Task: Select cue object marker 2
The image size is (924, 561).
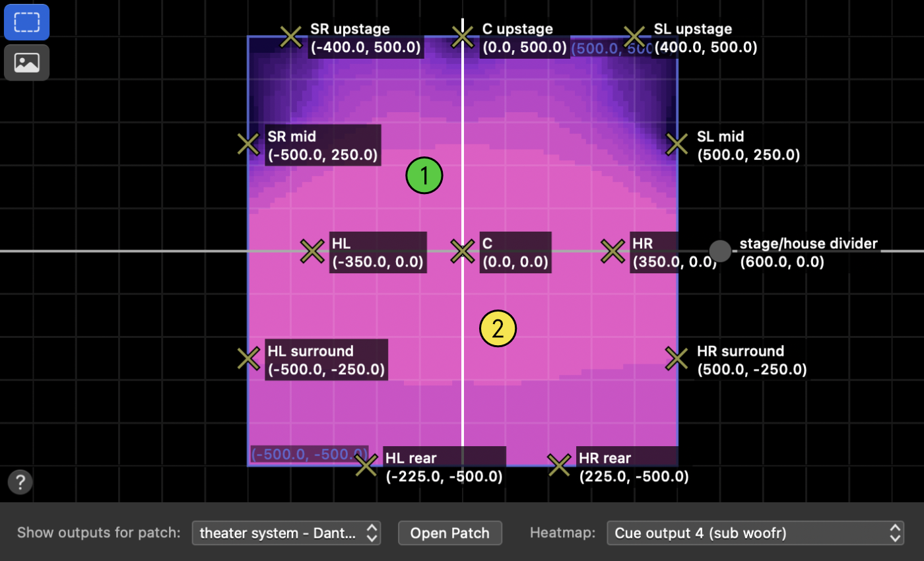Action: click(x=497, y=329)
